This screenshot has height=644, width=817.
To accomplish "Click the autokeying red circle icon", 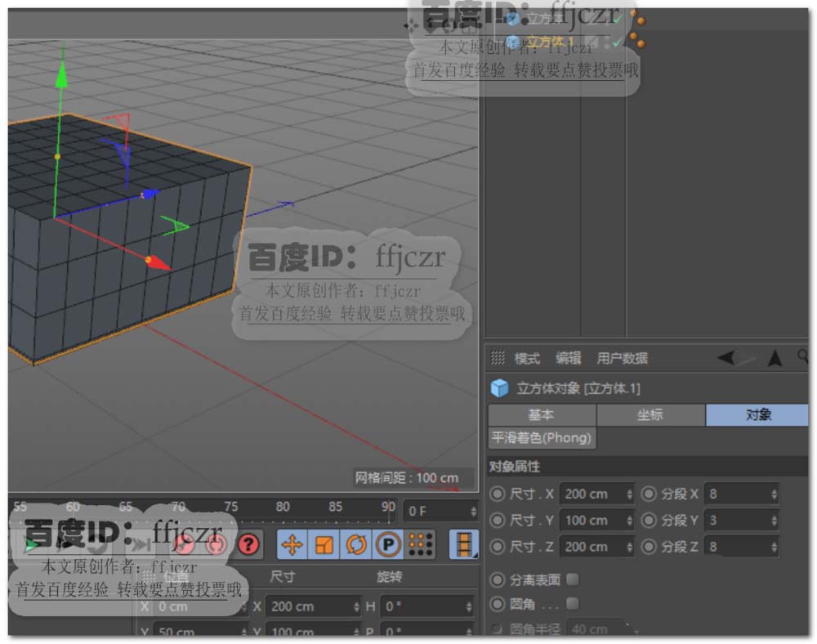I will coord(217,544).
